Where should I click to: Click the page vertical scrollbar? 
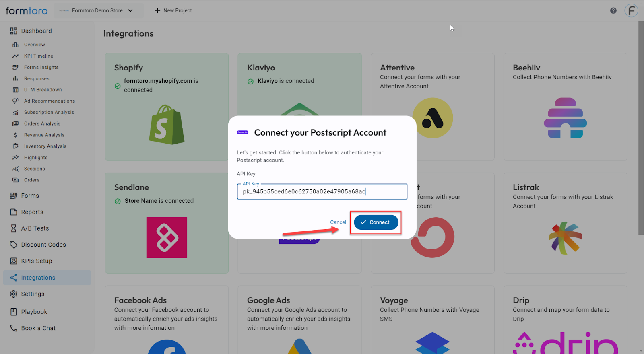pos(641,128)
